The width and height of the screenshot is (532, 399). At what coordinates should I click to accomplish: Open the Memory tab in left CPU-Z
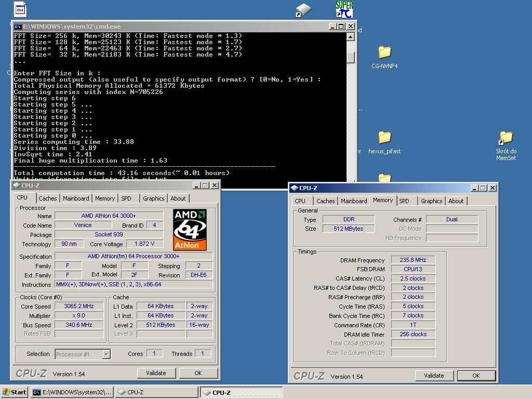point(105,198)
